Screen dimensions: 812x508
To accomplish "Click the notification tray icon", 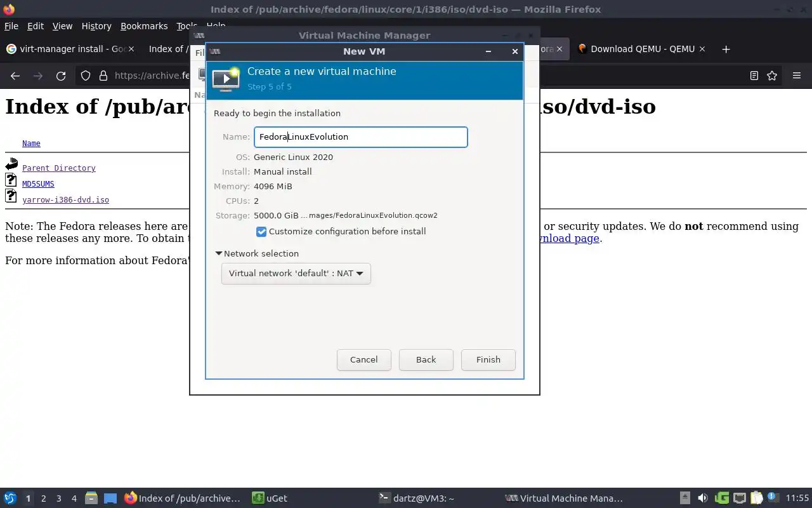I will (773, 498).
